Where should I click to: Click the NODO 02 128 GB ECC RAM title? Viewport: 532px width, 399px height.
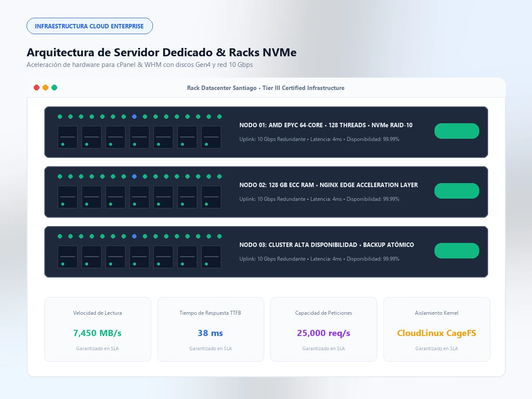pyautogui.click(x=329, y=185)
